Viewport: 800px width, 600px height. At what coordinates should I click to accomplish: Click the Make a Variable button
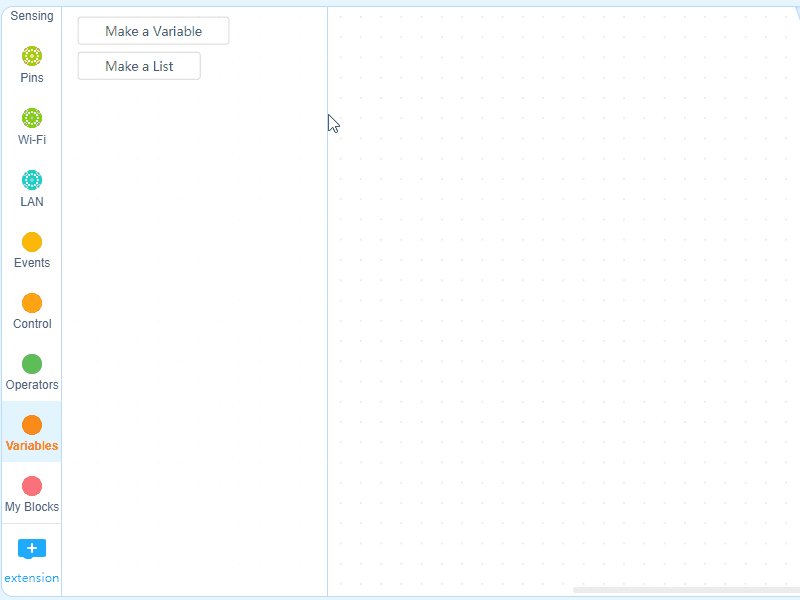pyautogui.click(x=152, y=30)
